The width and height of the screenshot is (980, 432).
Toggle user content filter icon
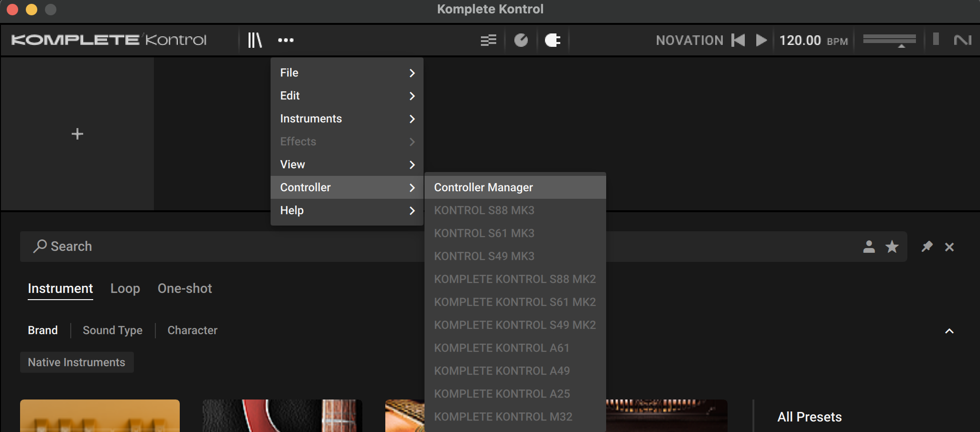tap(869, 247)
